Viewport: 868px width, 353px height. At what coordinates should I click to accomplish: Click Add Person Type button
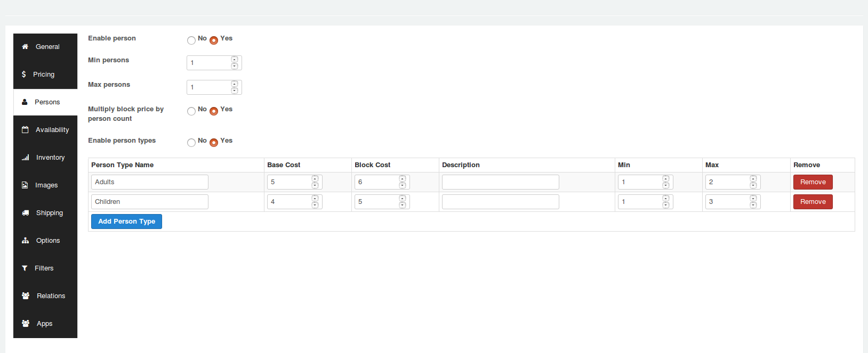coord(126,221)
